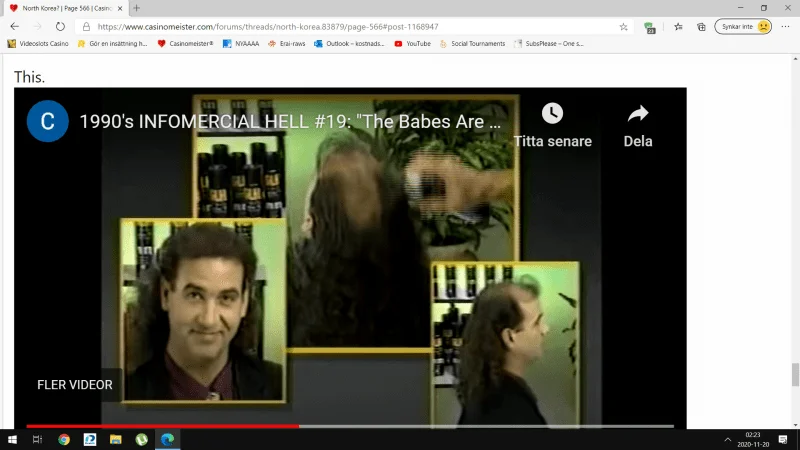
Task: Switch to Microsoft Edge in the taskbar
Action: click(x=167, y=439)
